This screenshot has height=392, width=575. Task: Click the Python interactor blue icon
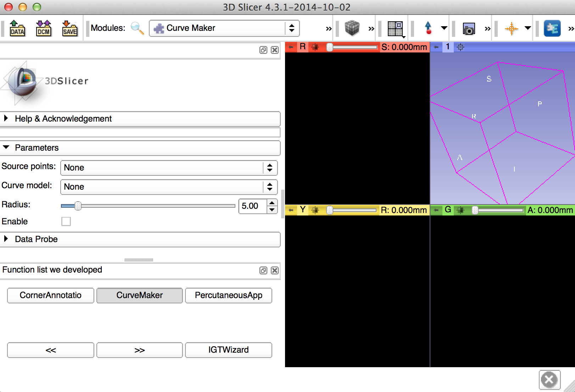(x=552, y=28)
